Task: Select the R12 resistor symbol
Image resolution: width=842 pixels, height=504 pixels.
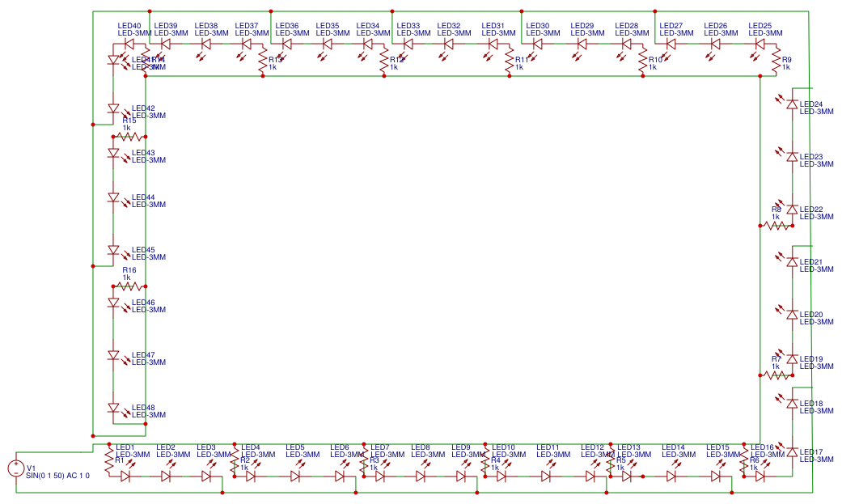Action: click(x=384, y=60)
